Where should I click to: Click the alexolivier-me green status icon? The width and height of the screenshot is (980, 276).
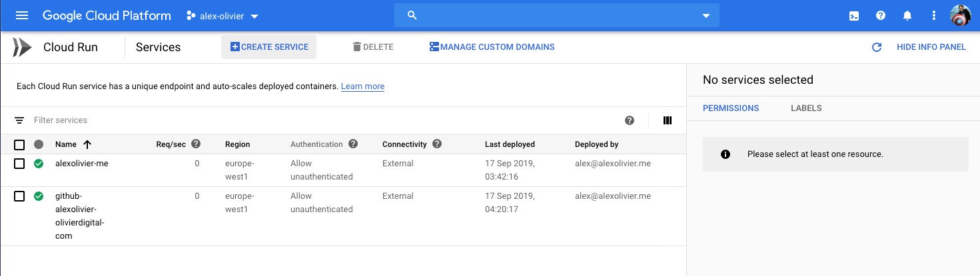pos(39,164)
